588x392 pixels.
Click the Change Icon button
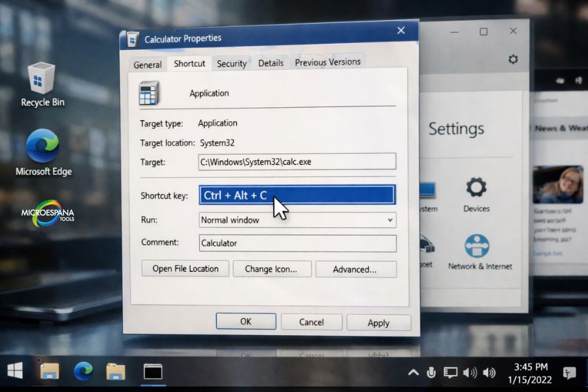272,269
